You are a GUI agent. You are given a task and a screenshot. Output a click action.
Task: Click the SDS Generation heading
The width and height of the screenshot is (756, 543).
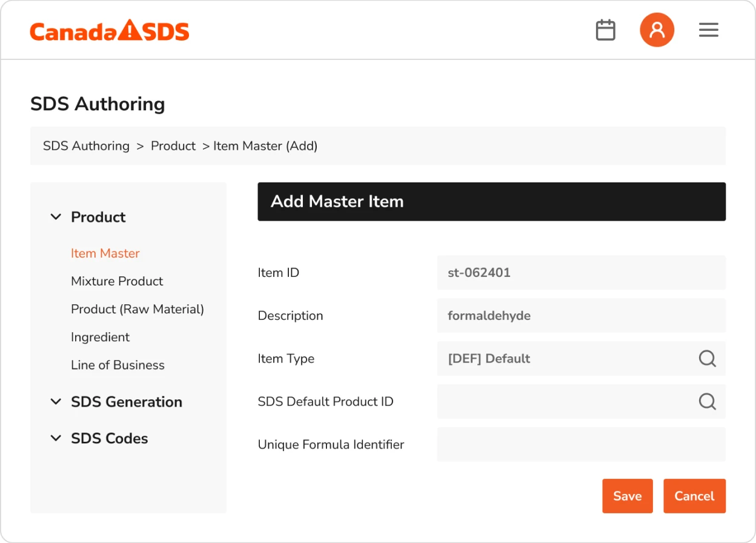127,402
